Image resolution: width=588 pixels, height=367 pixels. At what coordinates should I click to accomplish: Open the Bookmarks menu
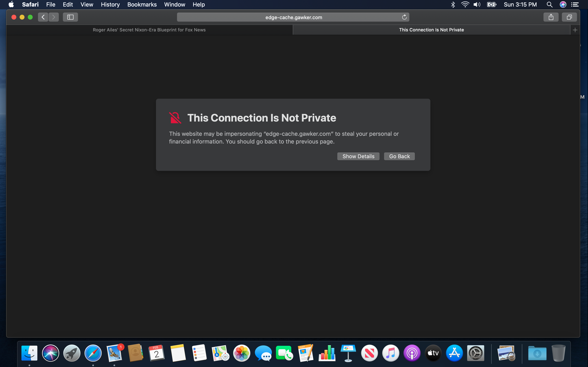[142, 4]
